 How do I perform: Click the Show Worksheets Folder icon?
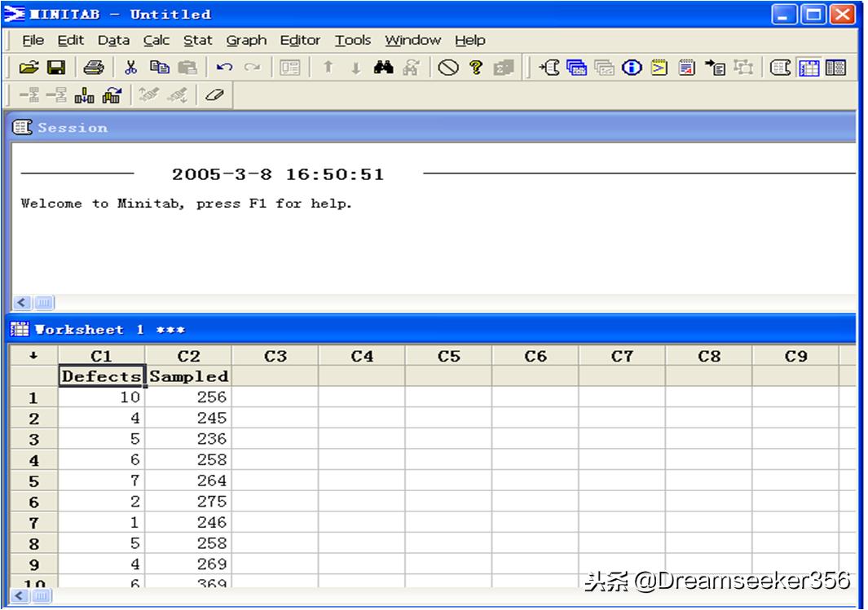point(577,68)
